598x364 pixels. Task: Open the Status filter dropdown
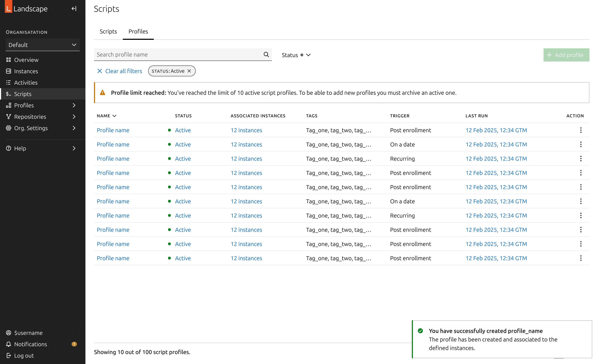296,55
